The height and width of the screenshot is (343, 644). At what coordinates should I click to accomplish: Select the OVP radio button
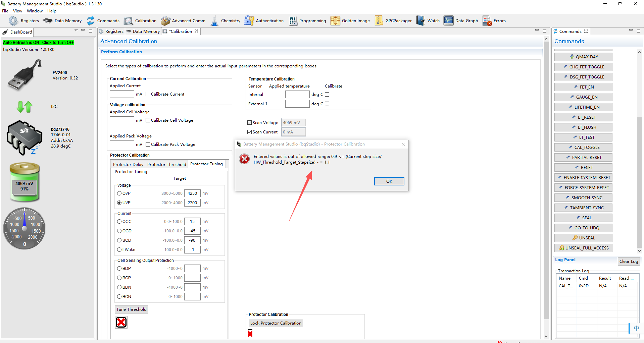tap(119, 193)
